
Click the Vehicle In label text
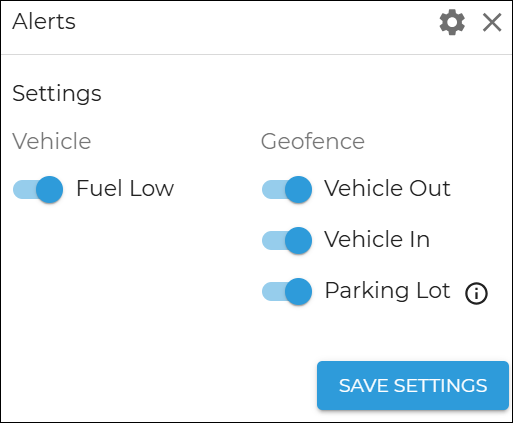(x=377, y=239)
